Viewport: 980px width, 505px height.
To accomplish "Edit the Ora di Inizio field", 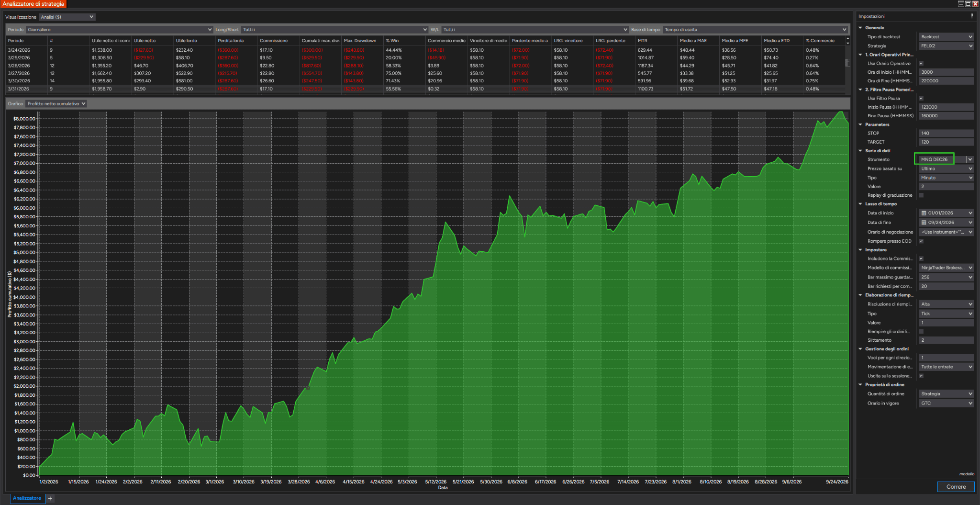I will click(x=946, y=72).
